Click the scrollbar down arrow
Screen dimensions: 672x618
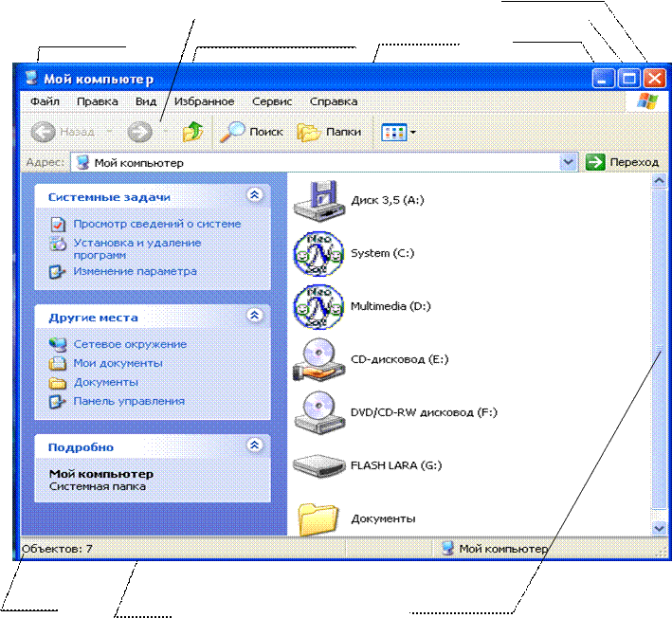[659, 528]
